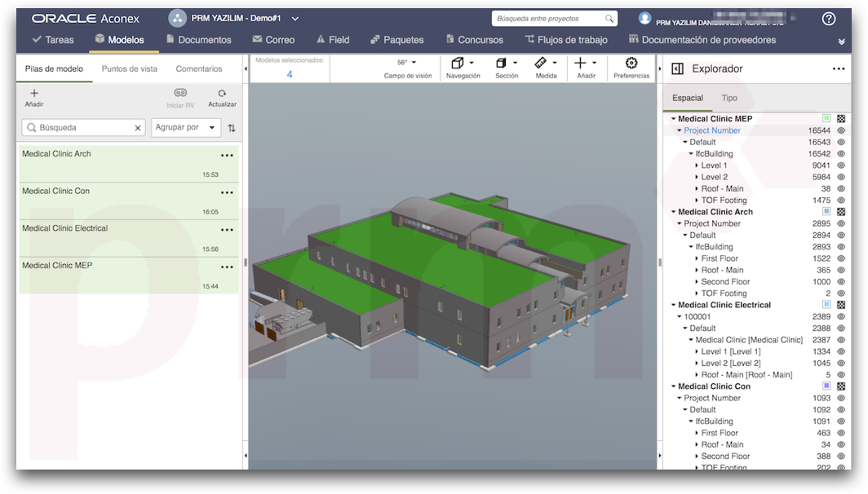The image size is (868, 494).
Task: Open options for Medical Clinic Con
Action: (227, 193)
